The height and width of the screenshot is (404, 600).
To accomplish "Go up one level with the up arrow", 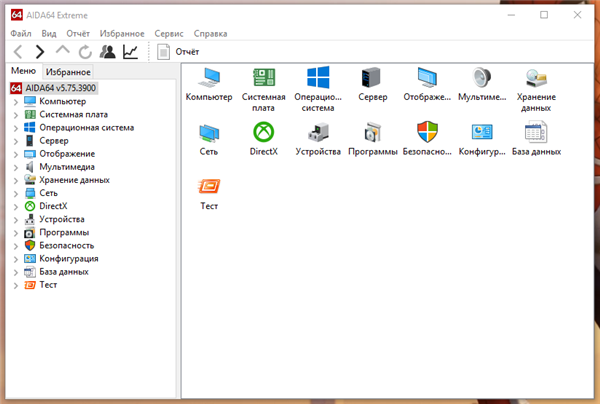I will (x=63, y=50).
